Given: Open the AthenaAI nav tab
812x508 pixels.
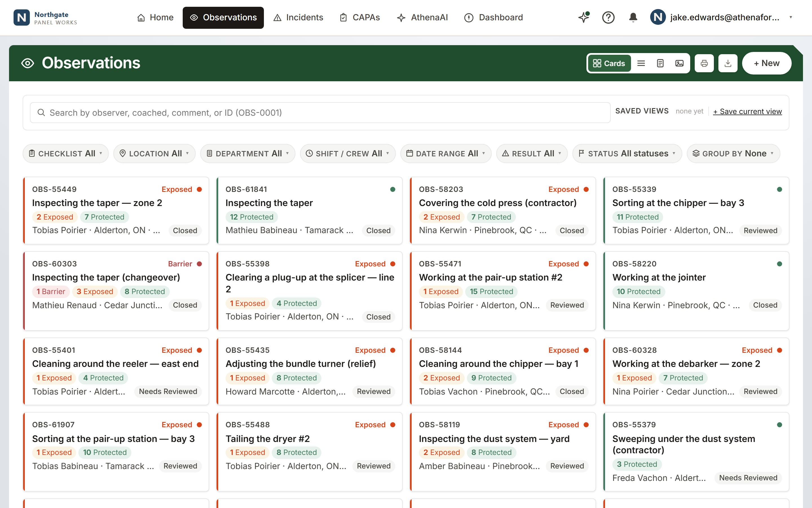Looking at the screenshot, I should (x=422, y=17).
